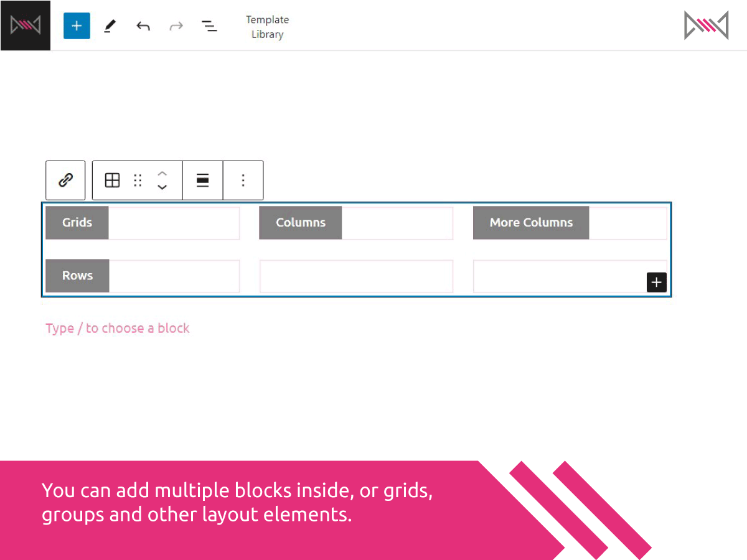Viewport: 747px width, 560px height.
Task: Select the Rows button block
Action: [x=77, y=276]
